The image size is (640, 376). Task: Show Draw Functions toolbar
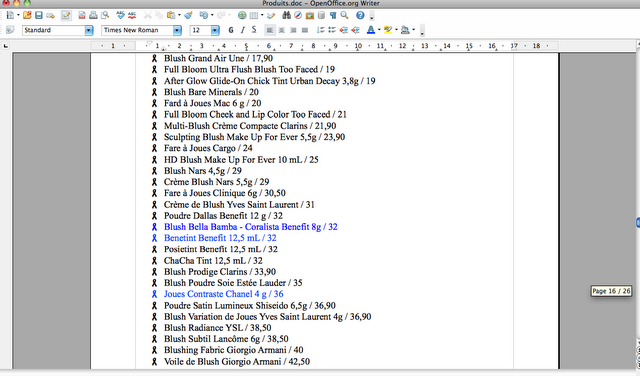pos(271,16)
